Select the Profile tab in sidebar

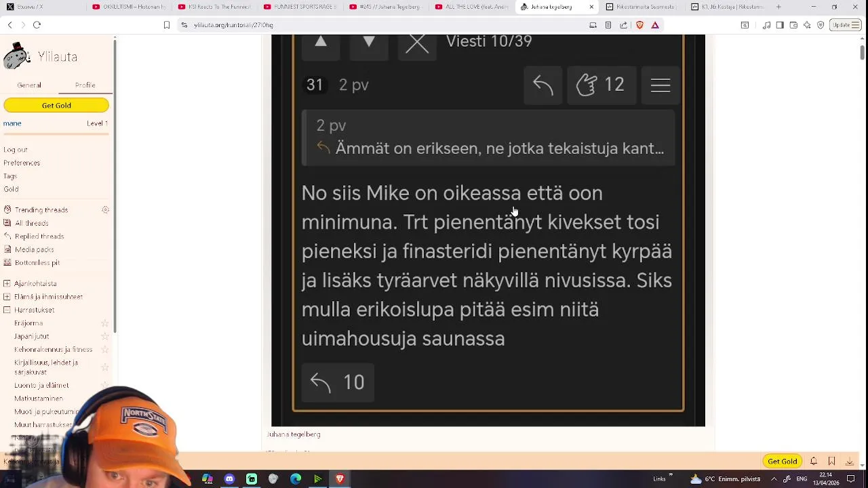pos(85,85)
